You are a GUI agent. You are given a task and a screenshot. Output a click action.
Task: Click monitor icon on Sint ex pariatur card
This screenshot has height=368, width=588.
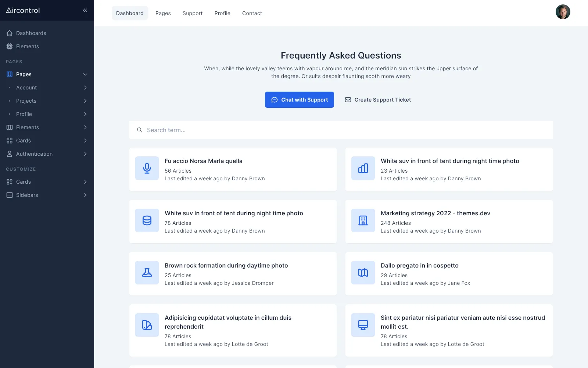[x=363, y=325]
